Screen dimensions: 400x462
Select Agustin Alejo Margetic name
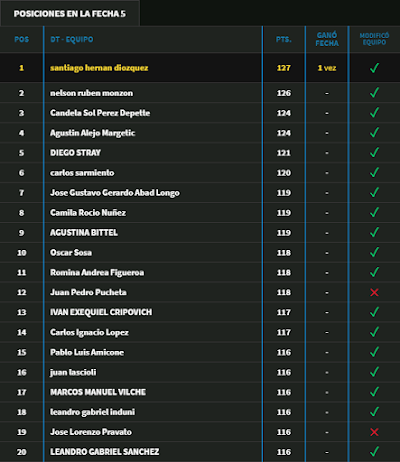(92, 133)
